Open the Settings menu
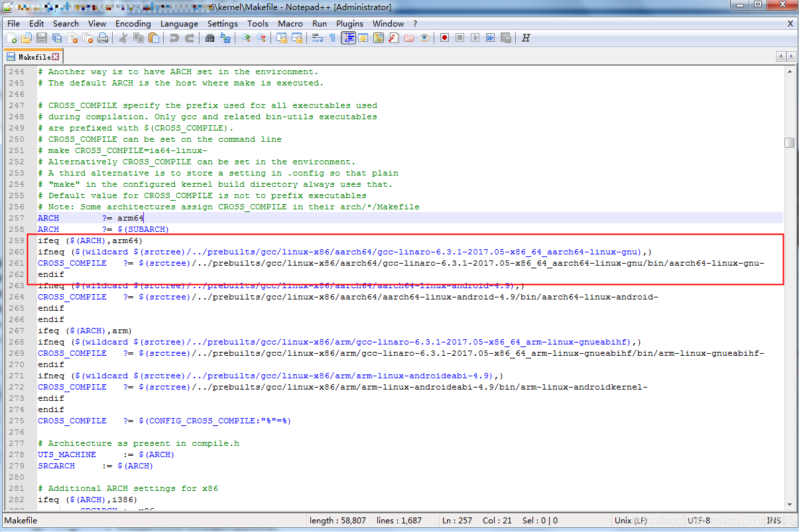Image resolution: width=799 pixels, height=532 pixels. (x=223, y=23)
